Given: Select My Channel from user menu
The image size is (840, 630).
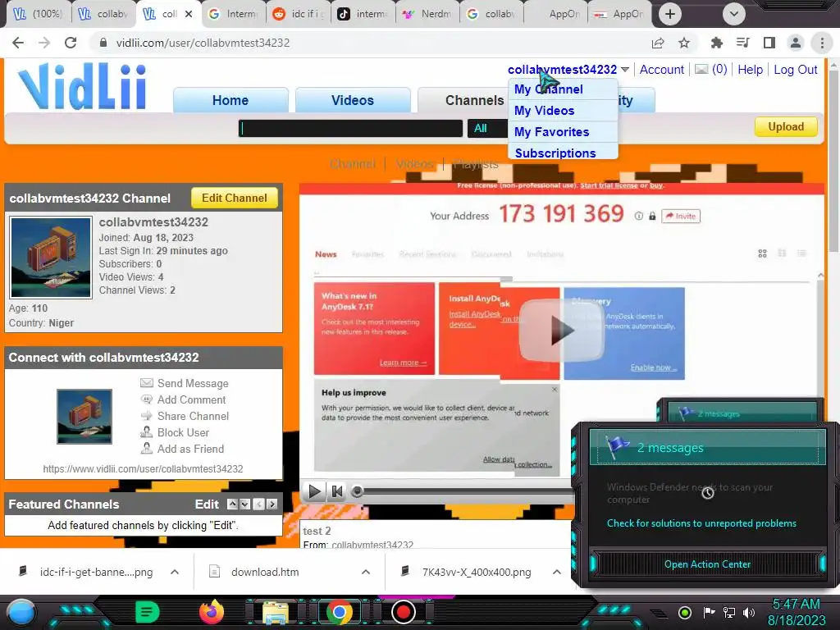Looking at the screenshot, I should (x=549, y=89).
